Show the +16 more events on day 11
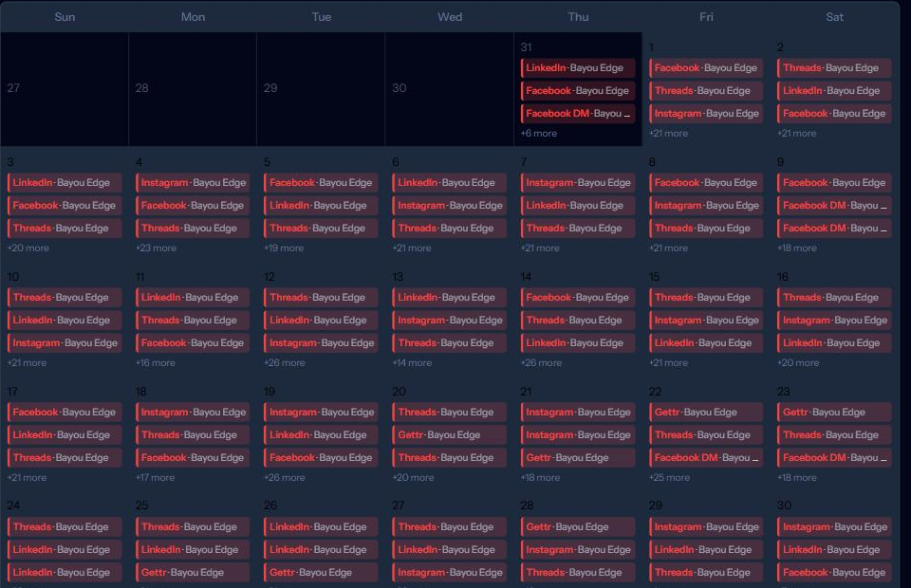Viewport: 911px width, 588px height. [x=155, y=363]
